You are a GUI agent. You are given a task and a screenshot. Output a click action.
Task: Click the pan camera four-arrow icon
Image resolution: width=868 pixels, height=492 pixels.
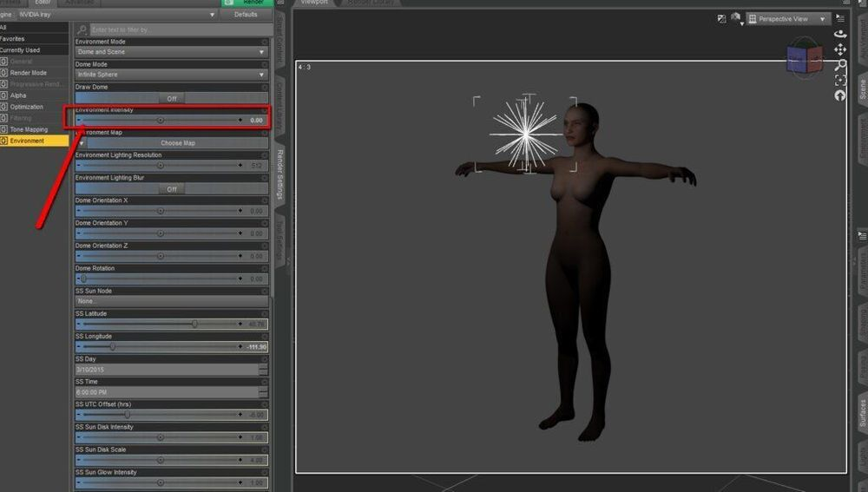click(x=840, y=49)
